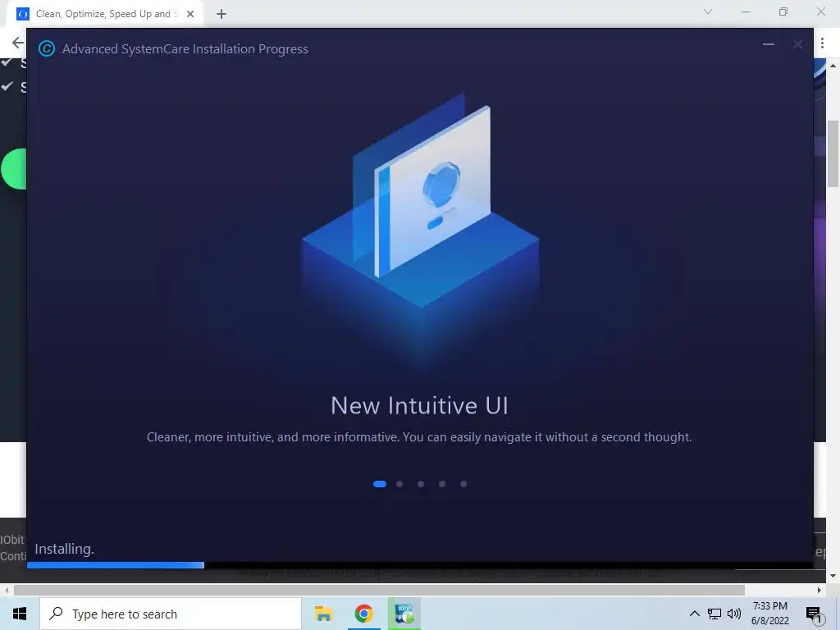Open a new browser tab with plus button
This screenshot has height=630, width=840.
(x=221, y=14)
